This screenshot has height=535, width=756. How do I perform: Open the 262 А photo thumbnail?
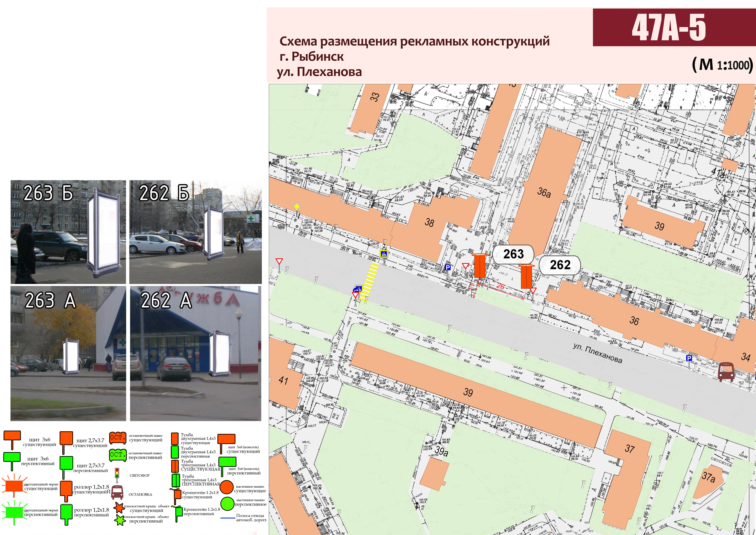tap(196, 354)
